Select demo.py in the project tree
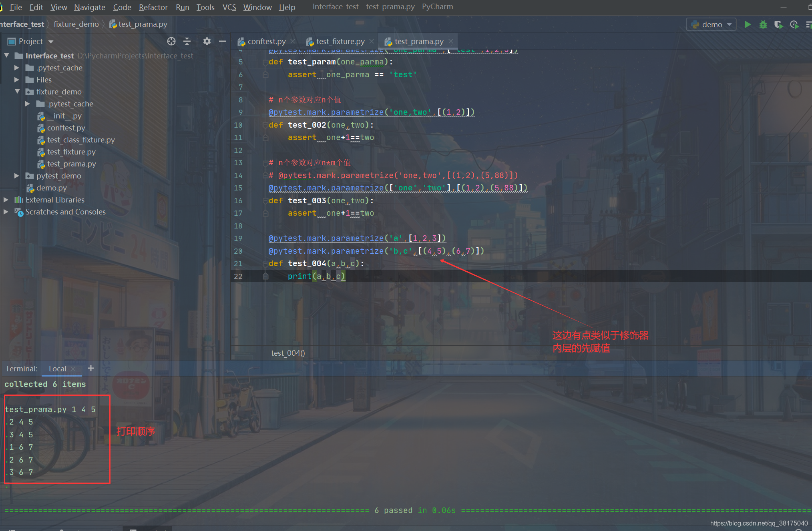 point(51,188)
